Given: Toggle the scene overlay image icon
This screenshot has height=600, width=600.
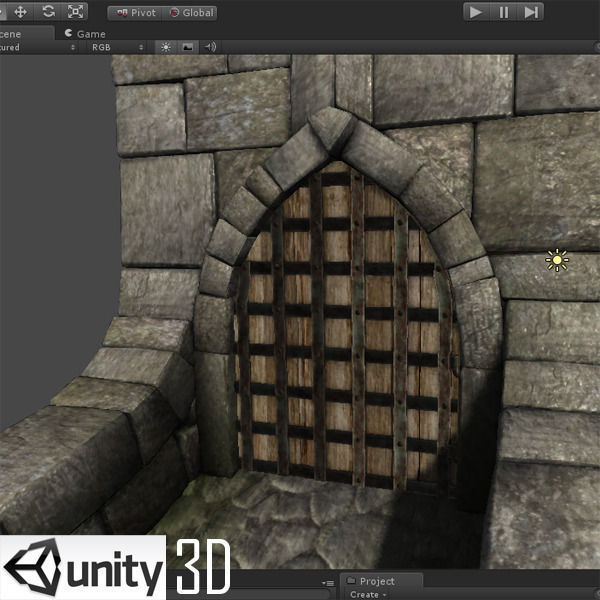Looking at the screenshot, I should click(188, 47).
